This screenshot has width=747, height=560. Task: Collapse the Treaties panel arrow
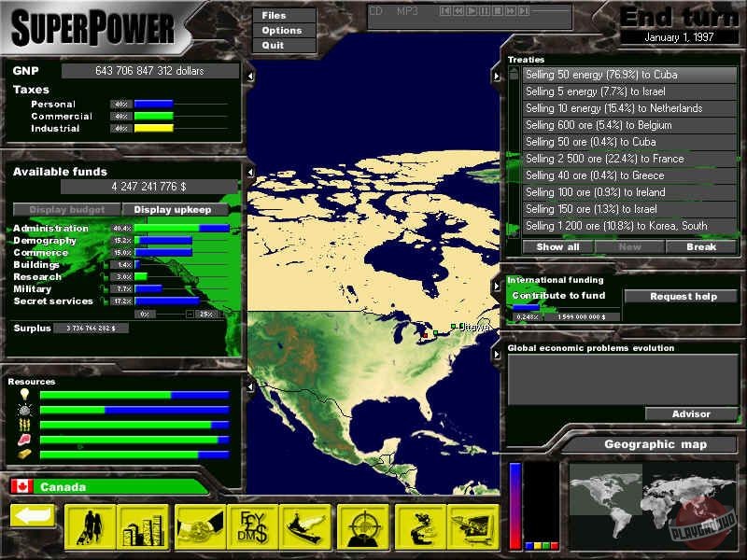[x=496, y=76]
